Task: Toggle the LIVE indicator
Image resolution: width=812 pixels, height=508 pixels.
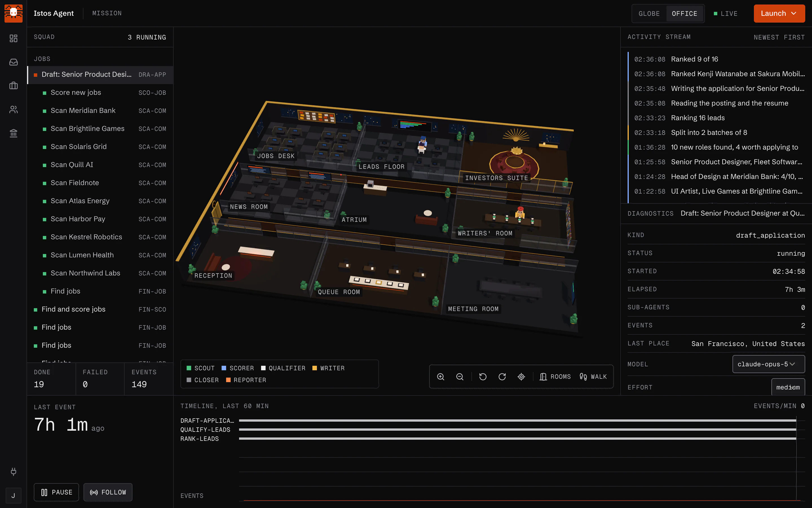Action: coord(725,14)
